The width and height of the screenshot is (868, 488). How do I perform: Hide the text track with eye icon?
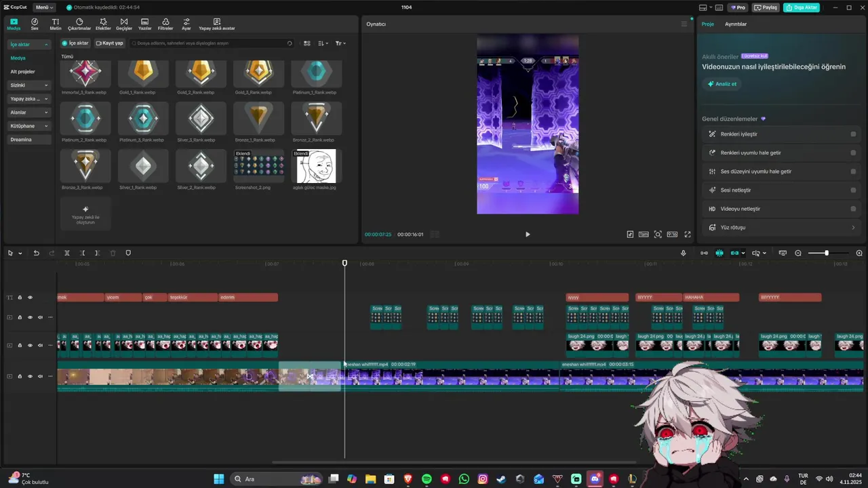point(30,298)
